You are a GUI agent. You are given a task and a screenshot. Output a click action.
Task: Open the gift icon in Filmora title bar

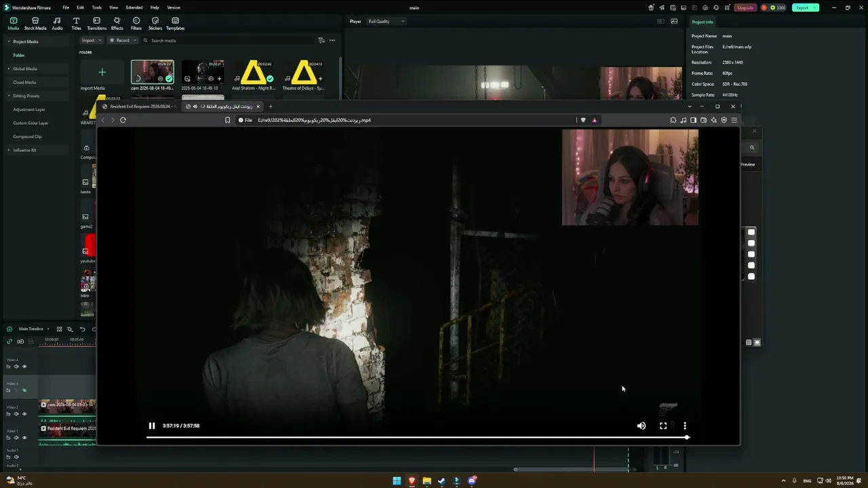[x=651, y=7]
